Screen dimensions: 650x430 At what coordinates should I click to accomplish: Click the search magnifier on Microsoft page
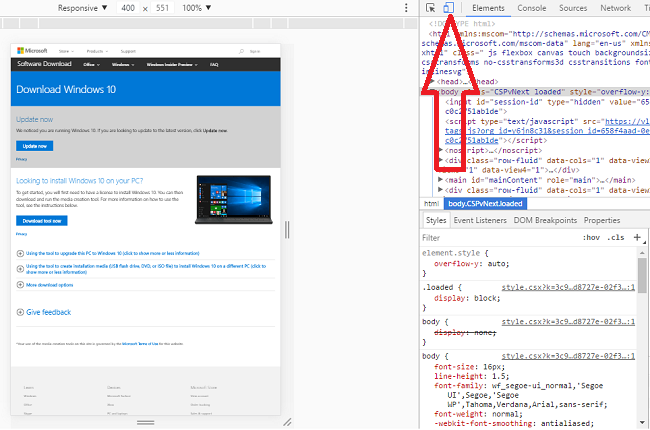click(x=241, y=51)
